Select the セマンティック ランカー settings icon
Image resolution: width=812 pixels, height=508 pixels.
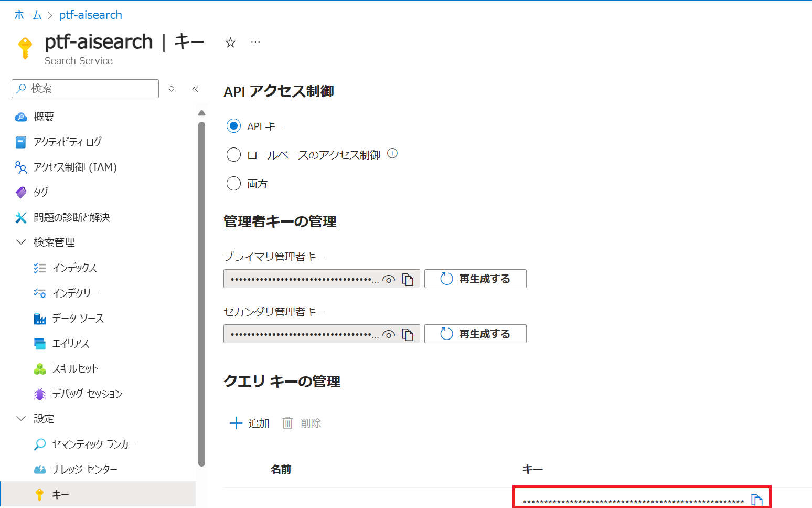point(39,443)
